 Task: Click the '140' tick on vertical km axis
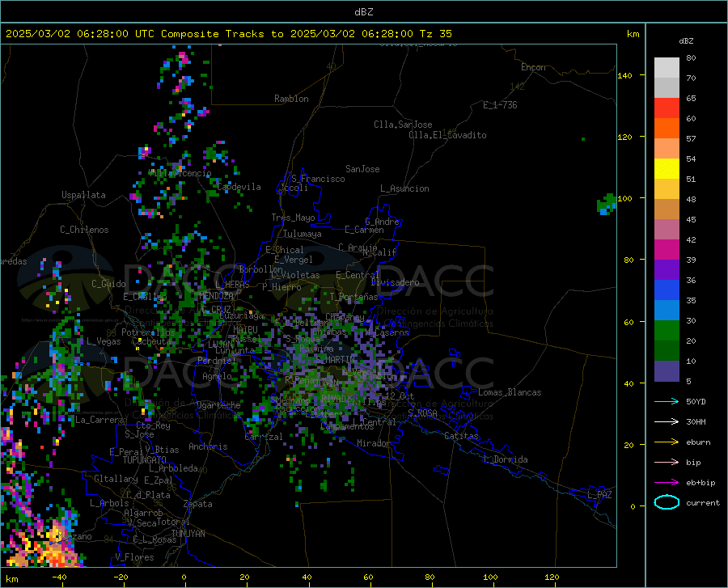(625, 75)
